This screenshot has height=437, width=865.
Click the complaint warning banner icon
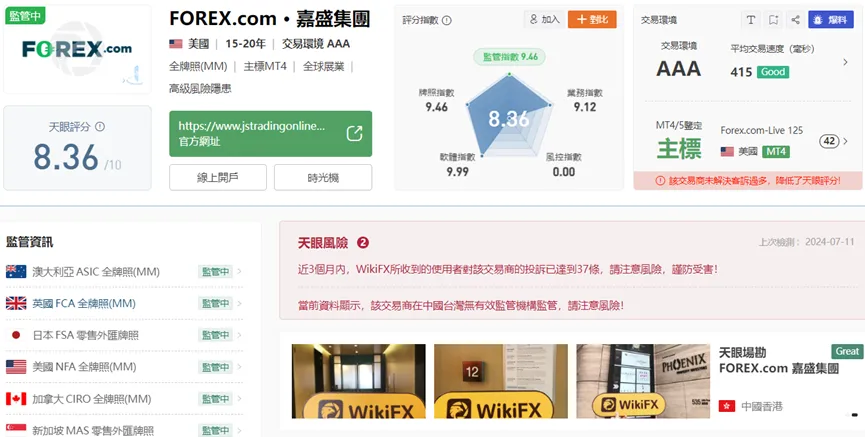point(660,180)
